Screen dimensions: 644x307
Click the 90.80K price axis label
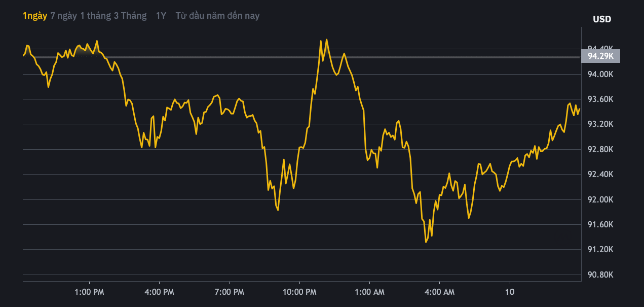(600, 275)
